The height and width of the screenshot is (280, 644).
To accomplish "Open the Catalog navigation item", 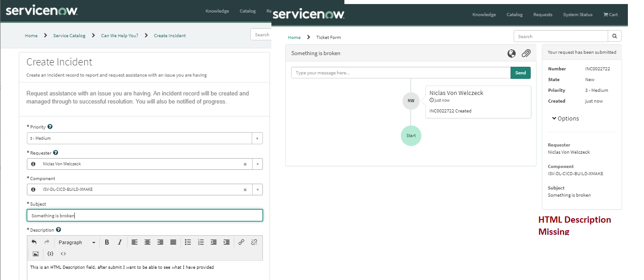I will (514, 14).
